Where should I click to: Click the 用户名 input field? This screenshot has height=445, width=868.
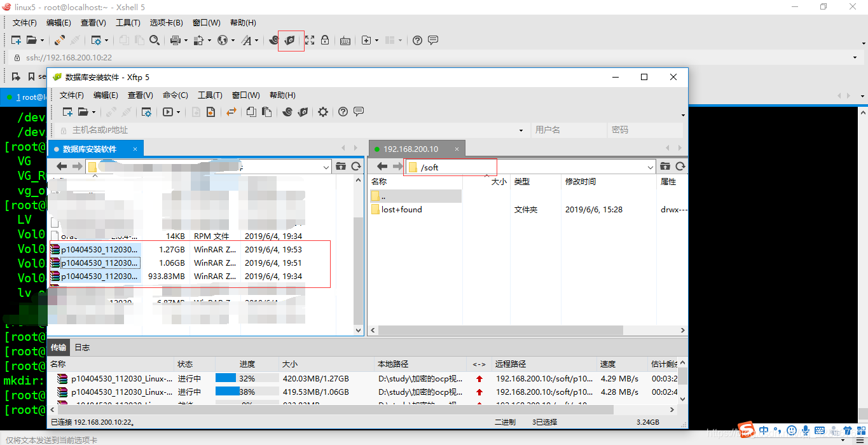click(x=568, y=130)
